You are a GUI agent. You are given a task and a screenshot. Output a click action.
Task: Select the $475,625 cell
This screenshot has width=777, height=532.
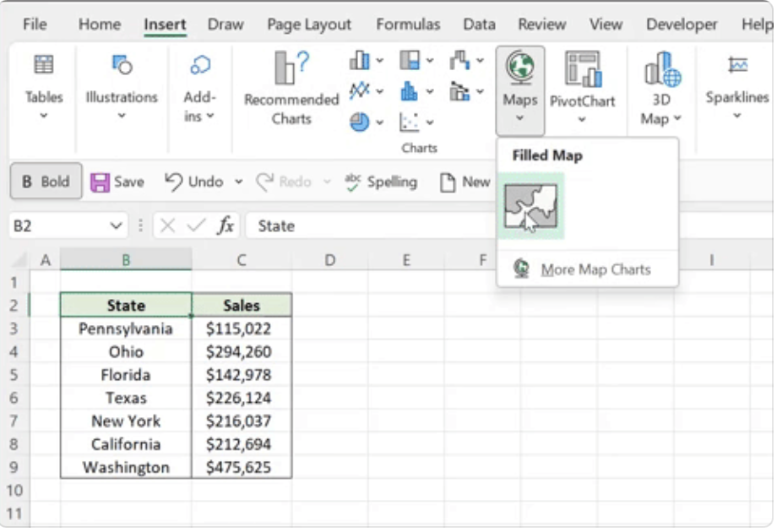242,467
